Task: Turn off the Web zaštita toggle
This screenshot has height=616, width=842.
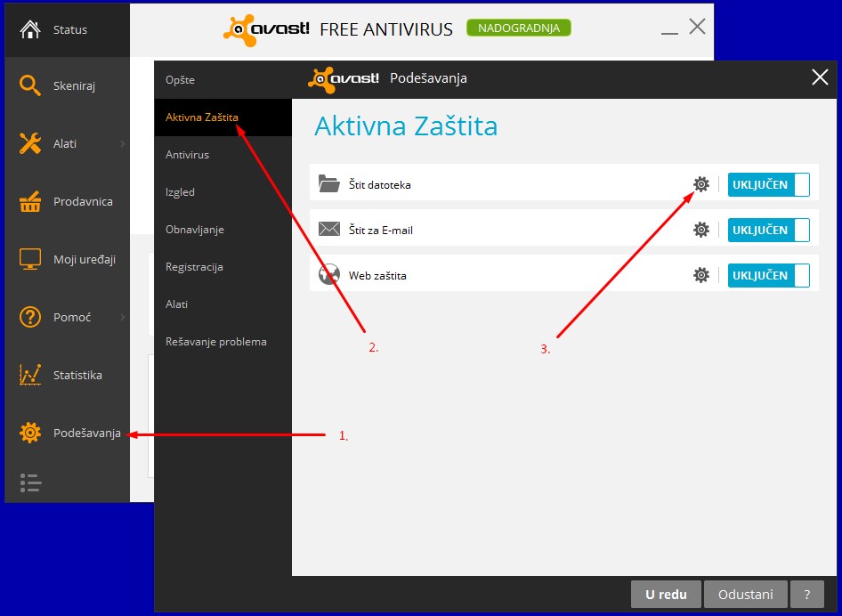Action: coord(768,275)
